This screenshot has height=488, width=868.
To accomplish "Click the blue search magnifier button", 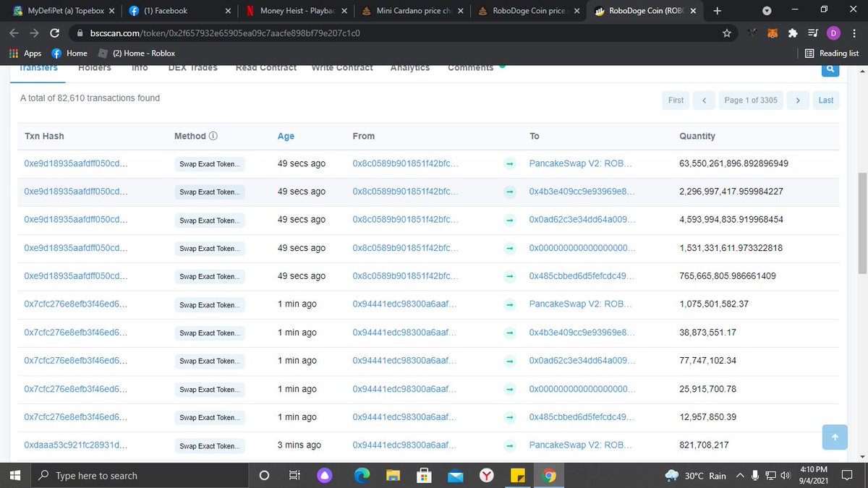I will click(x=830, y=69).
